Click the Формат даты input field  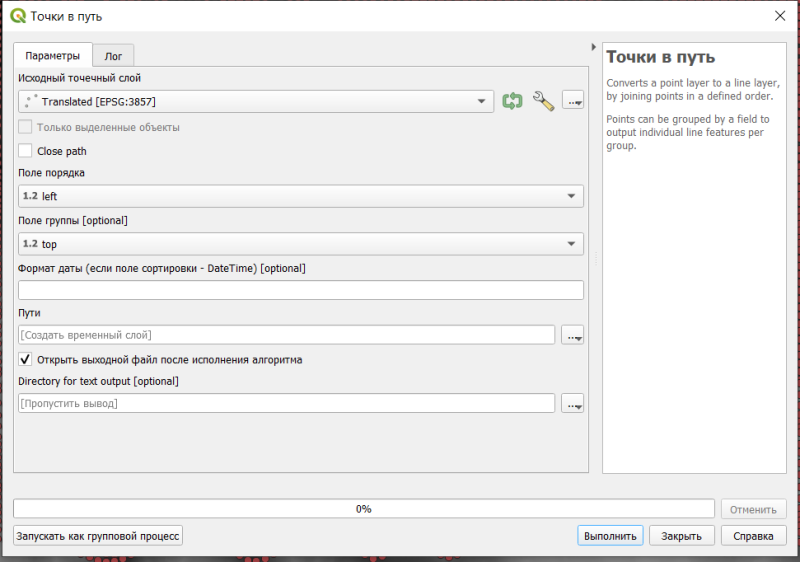pos(301,290)
